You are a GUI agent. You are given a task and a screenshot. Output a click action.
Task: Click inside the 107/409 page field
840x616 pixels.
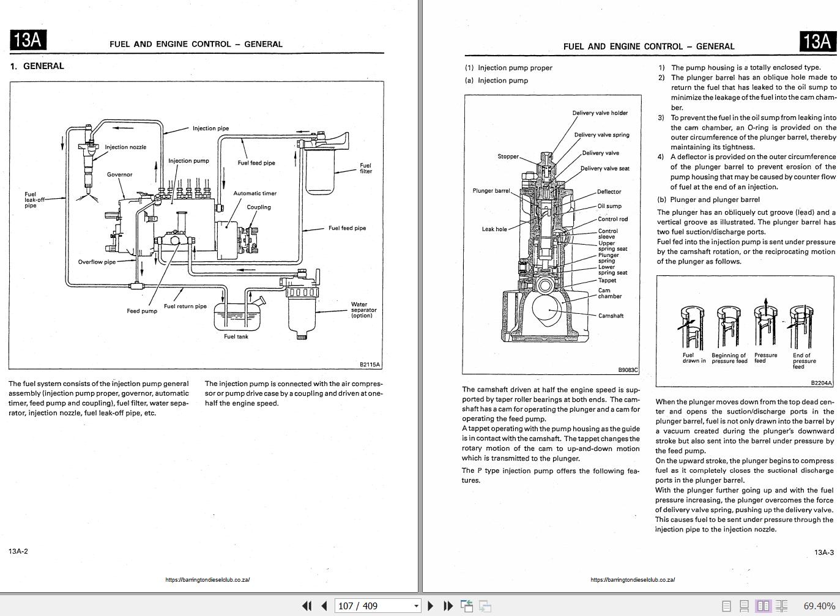[367, 606]
